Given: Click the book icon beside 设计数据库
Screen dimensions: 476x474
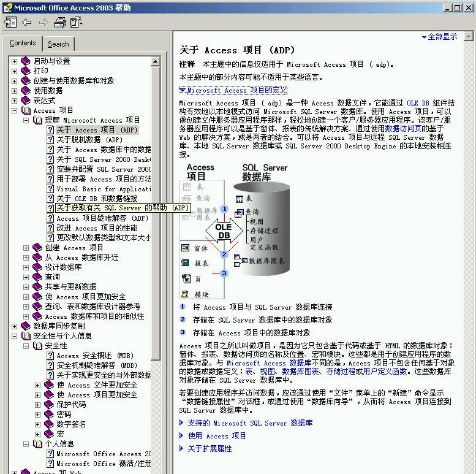Looking at the screenshot, I should [x=37, y=267].
